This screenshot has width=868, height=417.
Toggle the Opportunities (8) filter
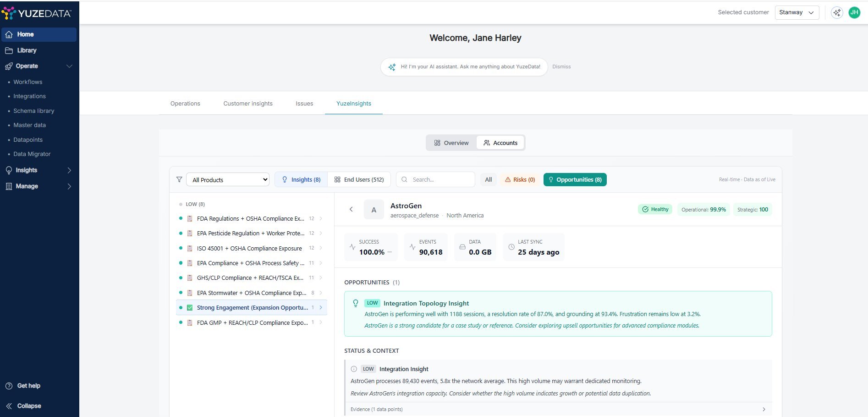[575, 180]
